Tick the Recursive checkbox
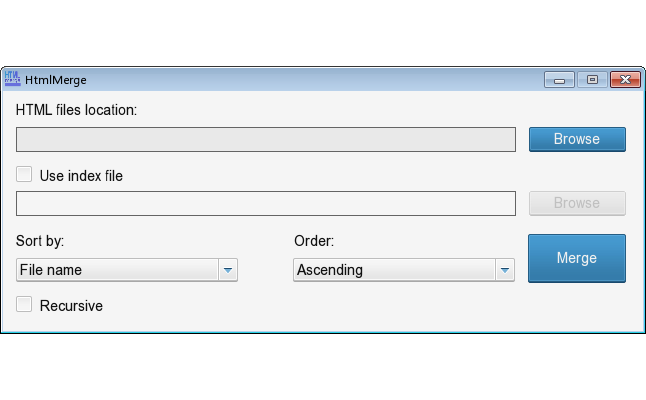The height and width of the screenshot is (400, 646). 24,304
